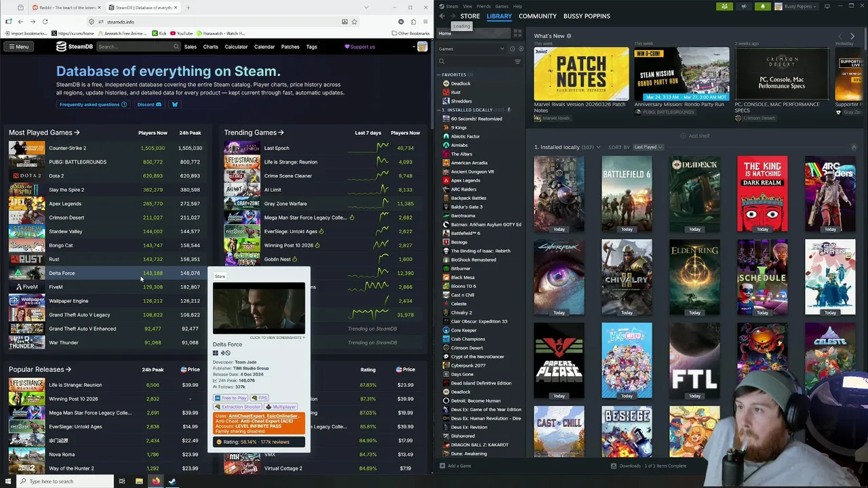Click Gray Zone Warfare in Trending Games
The width and height of the screenshot is (868, 488).
[x=285, y=203]
